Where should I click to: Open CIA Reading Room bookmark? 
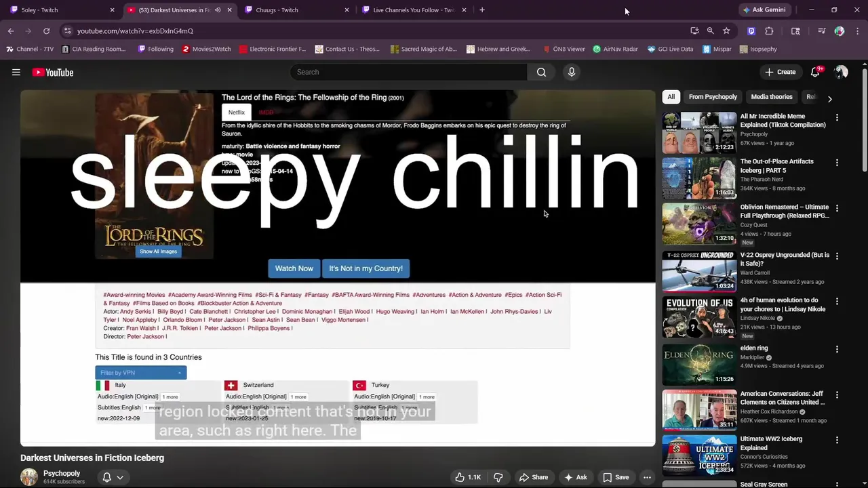point(94,49)
